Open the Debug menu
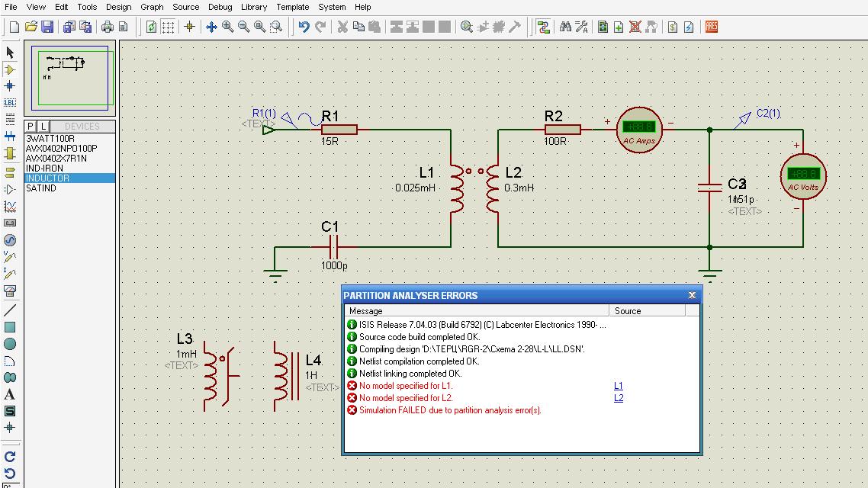Screen dimensions: 868x488 220,7
